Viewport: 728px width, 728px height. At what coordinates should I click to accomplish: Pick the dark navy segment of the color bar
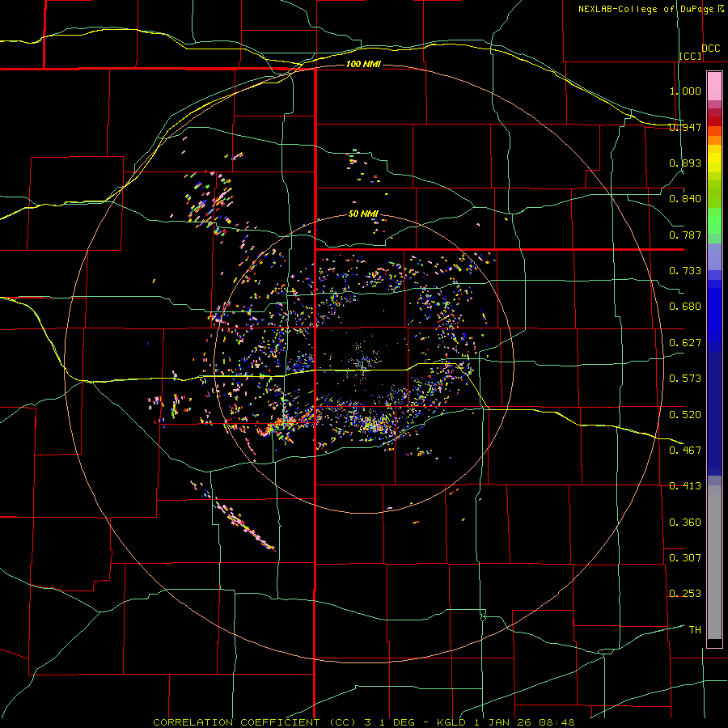[714, 413]
